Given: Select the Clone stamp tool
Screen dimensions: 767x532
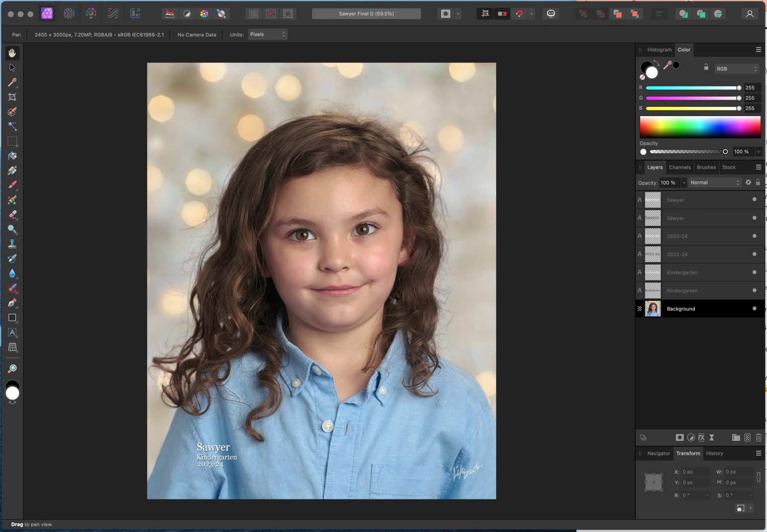Looking at the screenshot, I should coord(12,244).
